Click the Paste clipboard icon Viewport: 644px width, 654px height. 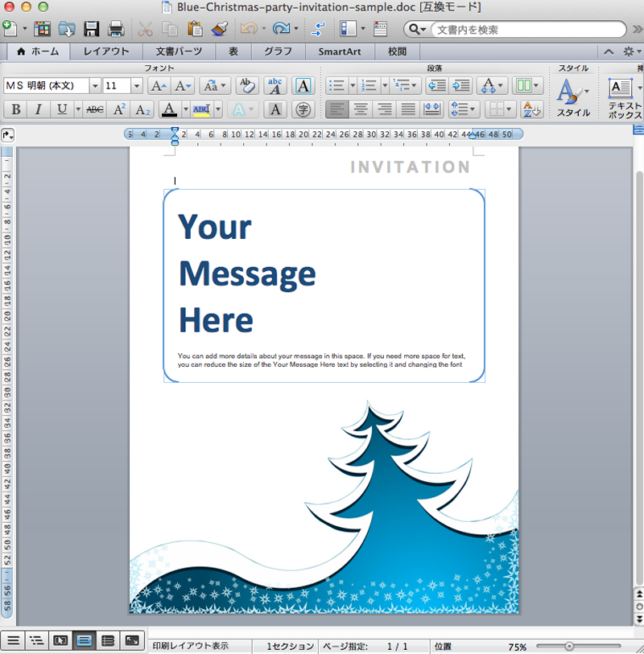tap(195, 30)
